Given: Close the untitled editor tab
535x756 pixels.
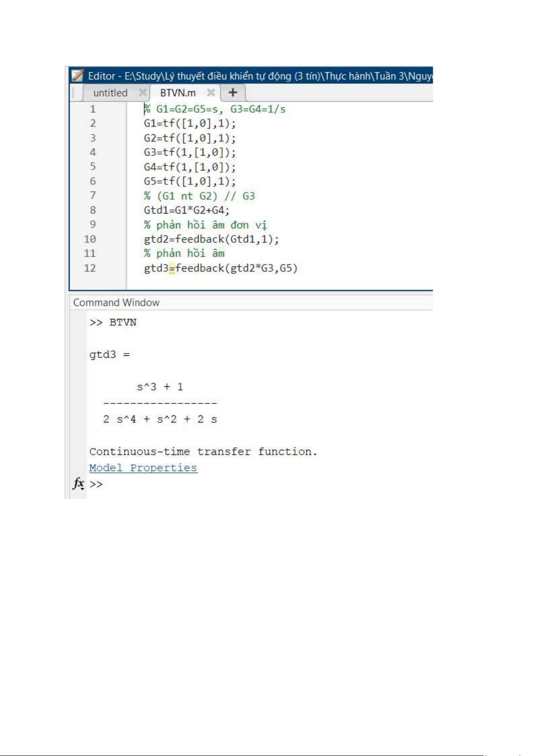Looking at the screenshot, I should pyautogui.click(x=143, y=93).
